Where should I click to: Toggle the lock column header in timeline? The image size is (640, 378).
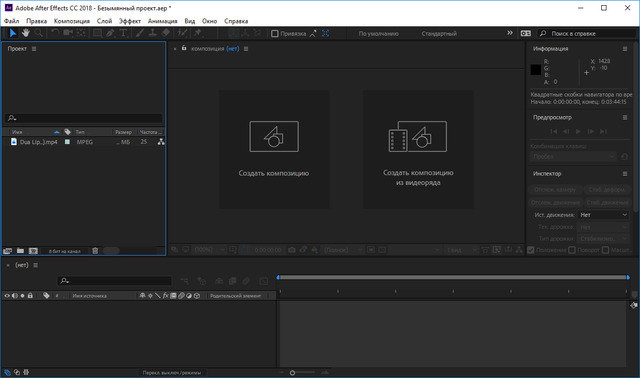click(30, 296)
